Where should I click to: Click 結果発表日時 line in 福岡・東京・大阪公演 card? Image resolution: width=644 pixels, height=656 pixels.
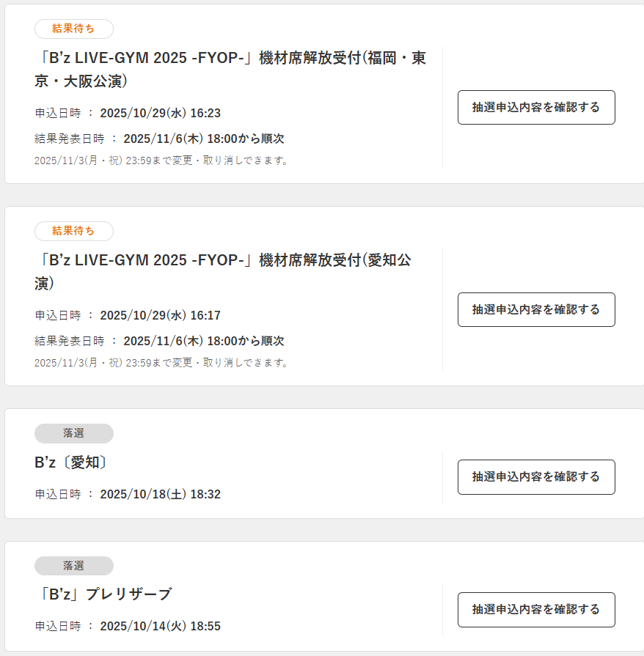pos(159,139)
